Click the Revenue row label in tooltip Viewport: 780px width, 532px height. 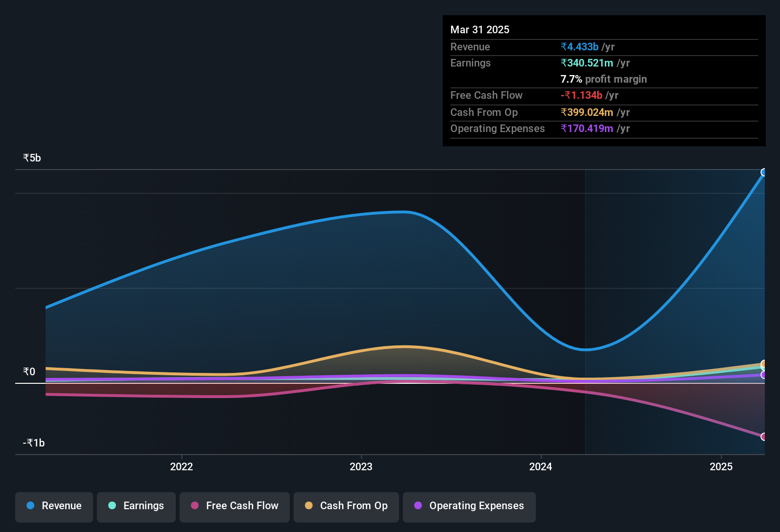tap(470, 47)
